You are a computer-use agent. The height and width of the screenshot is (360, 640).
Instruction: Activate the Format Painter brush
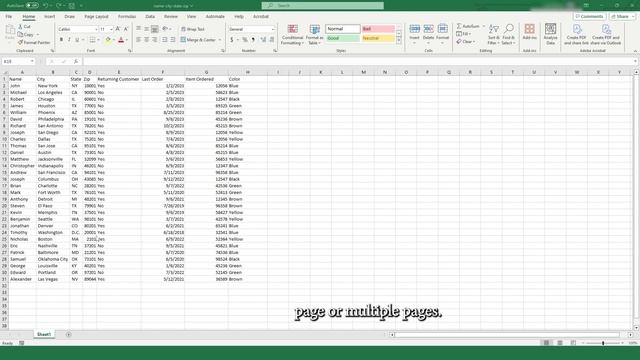click(33, 42)
